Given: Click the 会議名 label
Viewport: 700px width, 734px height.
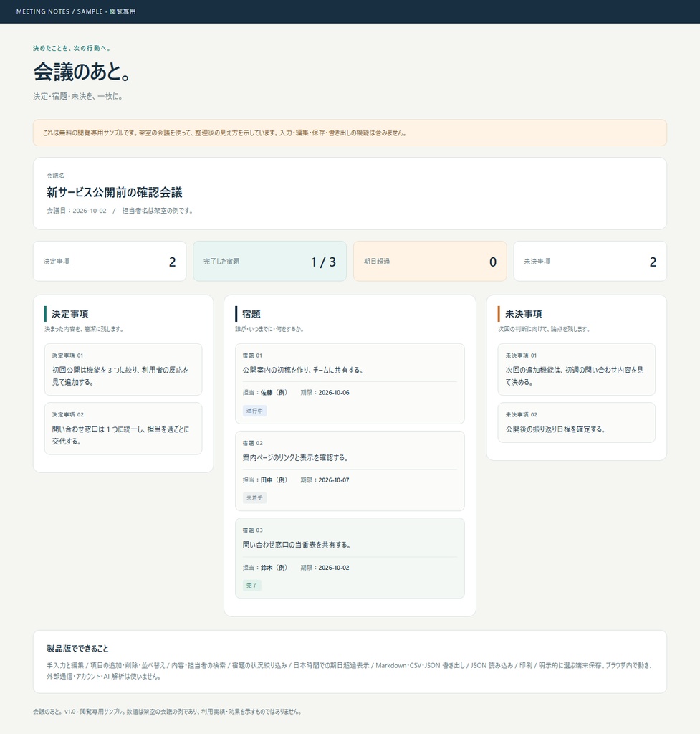Looking at the screenshot, I should click(x=55, y=176).
